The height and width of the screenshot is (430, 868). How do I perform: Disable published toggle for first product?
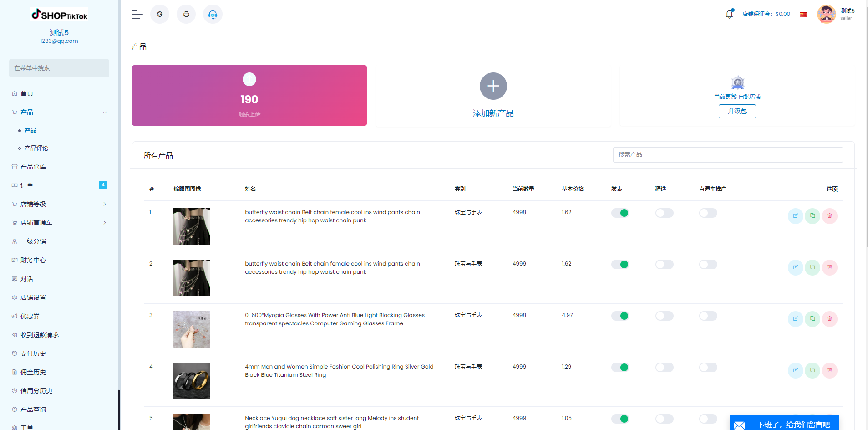(x=620, y=213)
